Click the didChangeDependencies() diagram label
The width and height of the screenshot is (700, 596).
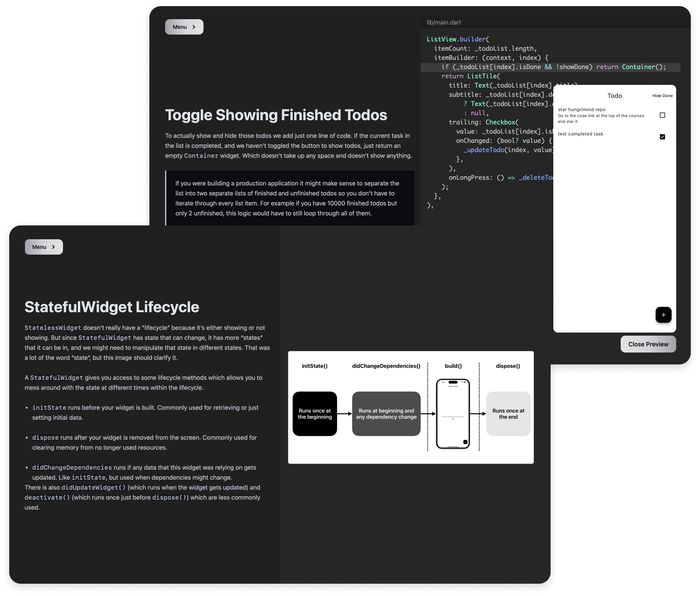pos(386,366)
